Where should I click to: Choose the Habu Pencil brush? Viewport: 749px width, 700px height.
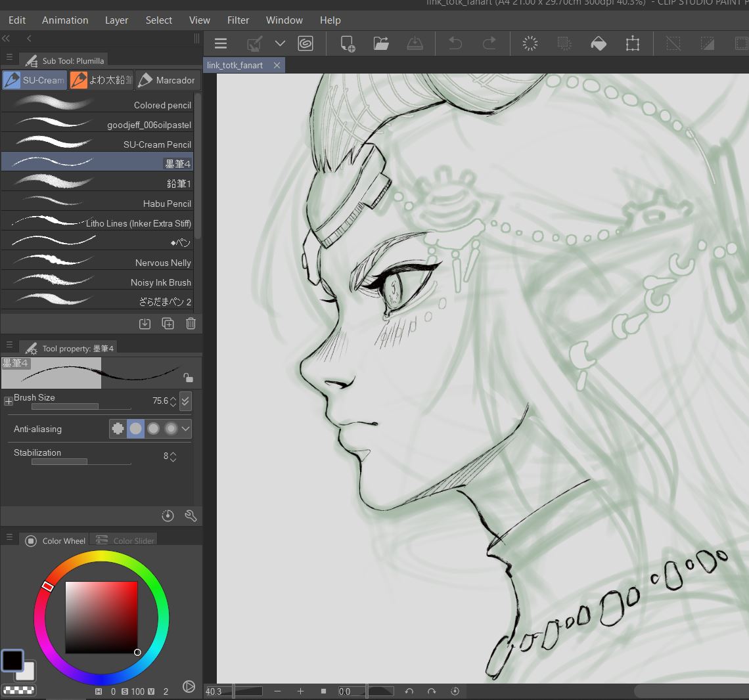[x=97, y=201]
